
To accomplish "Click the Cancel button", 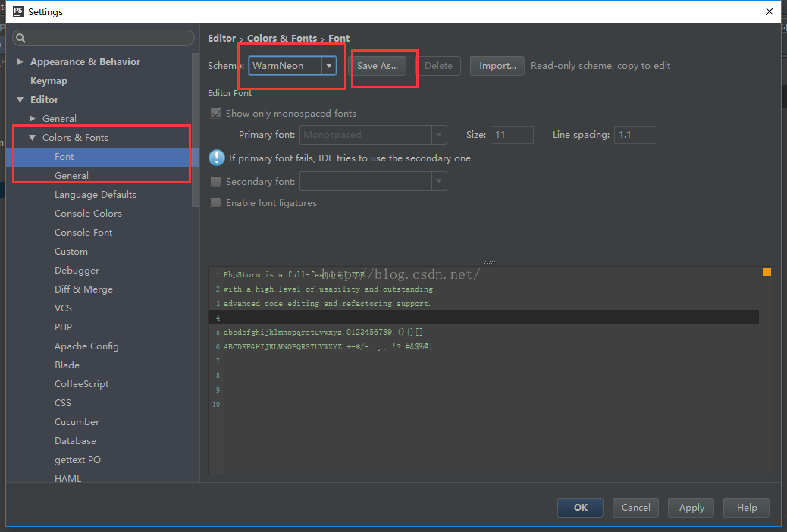I will (635, 508).
